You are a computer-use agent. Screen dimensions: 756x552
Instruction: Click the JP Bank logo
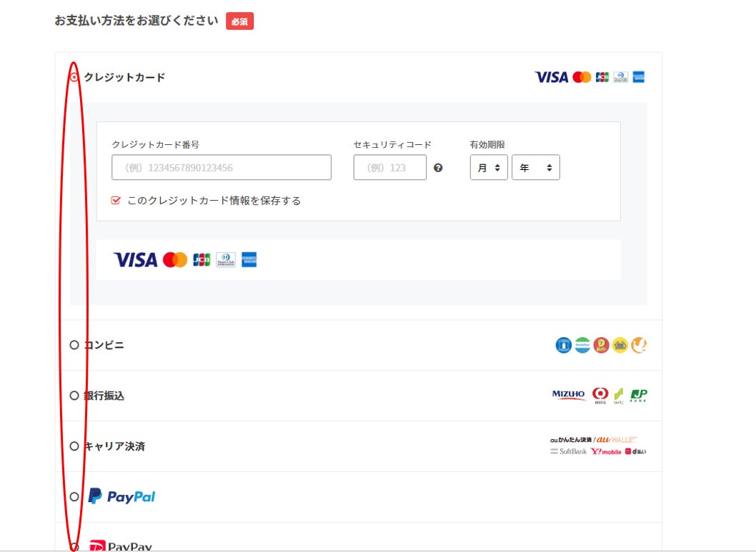[x=639, y=396]
